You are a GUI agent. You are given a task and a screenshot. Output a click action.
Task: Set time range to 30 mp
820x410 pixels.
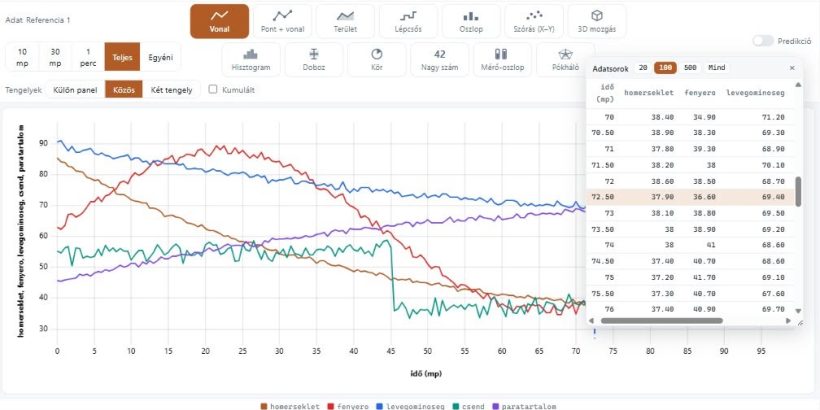tap(55, 57)
